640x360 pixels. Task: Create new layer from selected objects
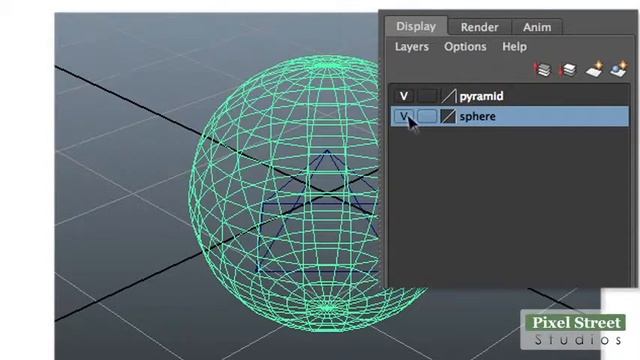tap(619, 69)
